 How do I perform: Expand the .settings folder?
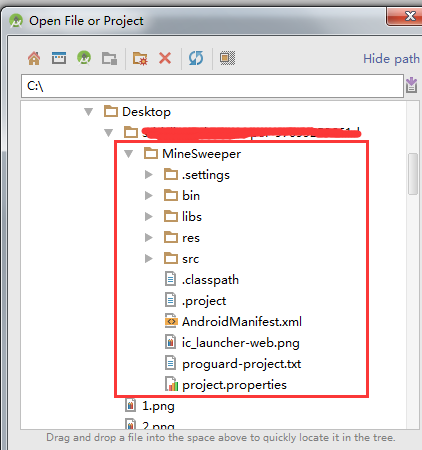click(x=149, y=175)
